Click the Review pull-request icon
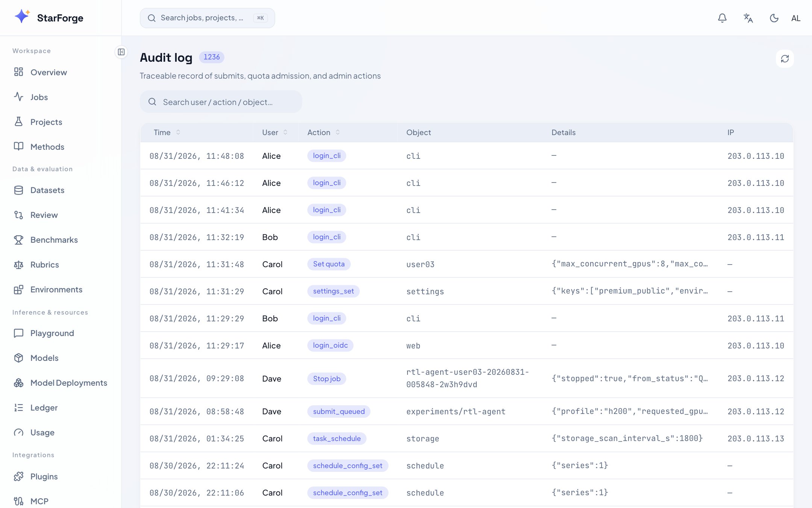The image size is (812, 508). (18, 215)
